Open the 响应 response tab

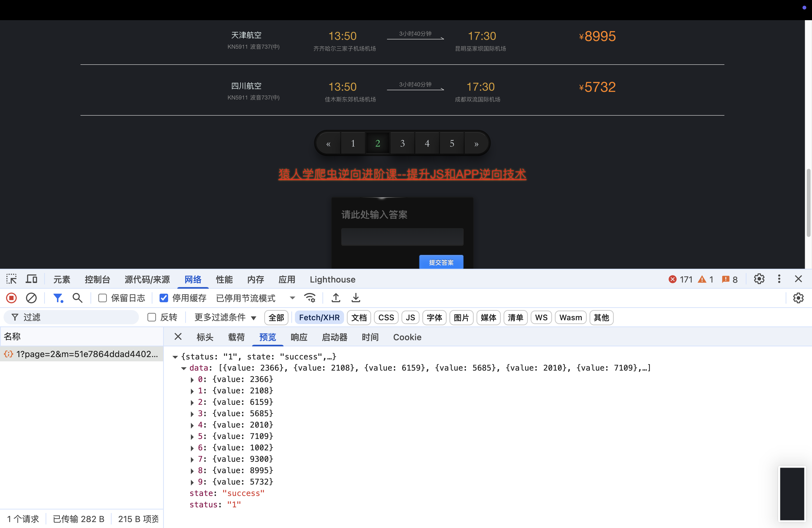298,337
